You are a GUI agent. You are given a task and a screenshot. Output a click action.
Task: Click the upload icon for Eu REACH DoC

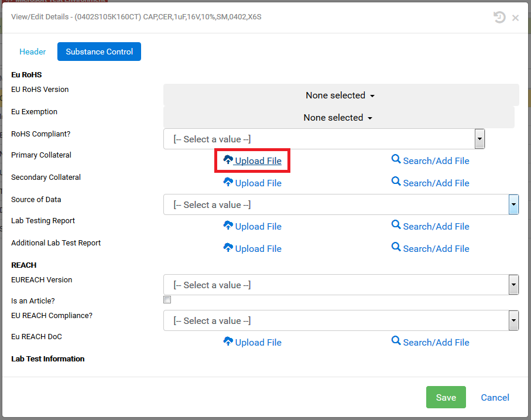tap(228, 342)
